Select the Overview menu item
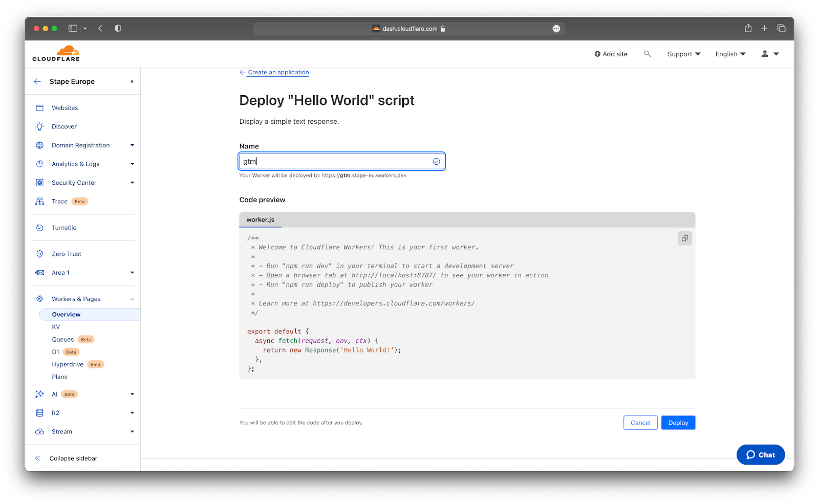The image size is (819, 504). click(90, 314)
